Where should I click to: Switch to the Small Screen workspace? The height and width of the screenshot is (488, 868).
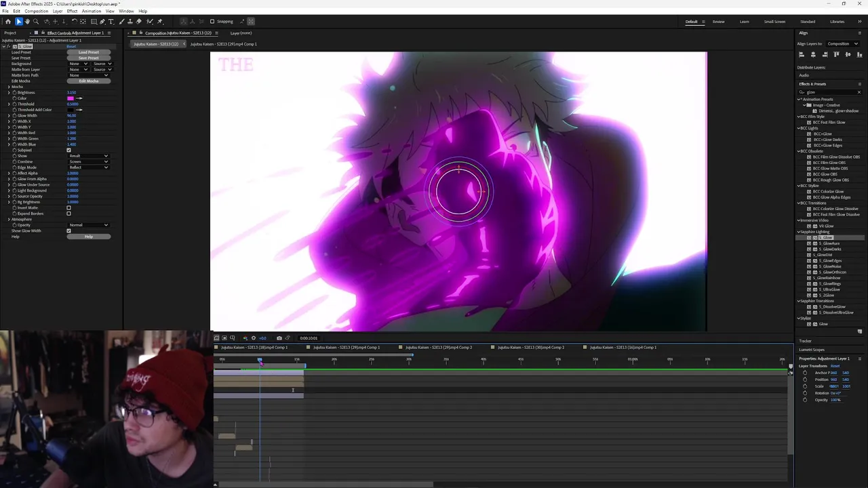point(774,22)
